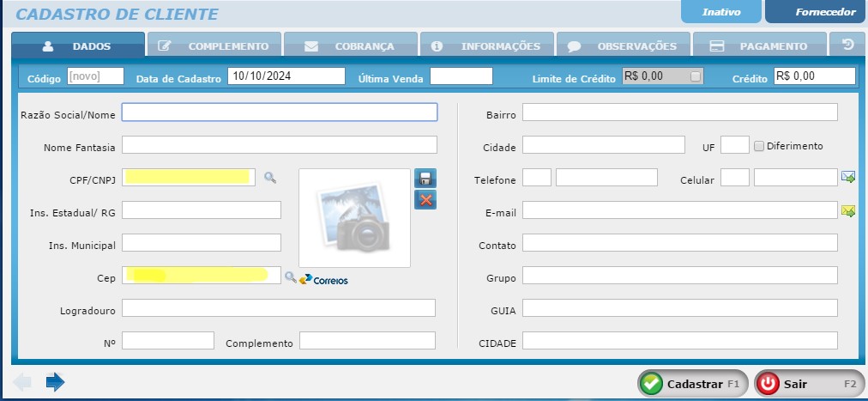
Task: Click the GUIA input field
Action: 680,308
